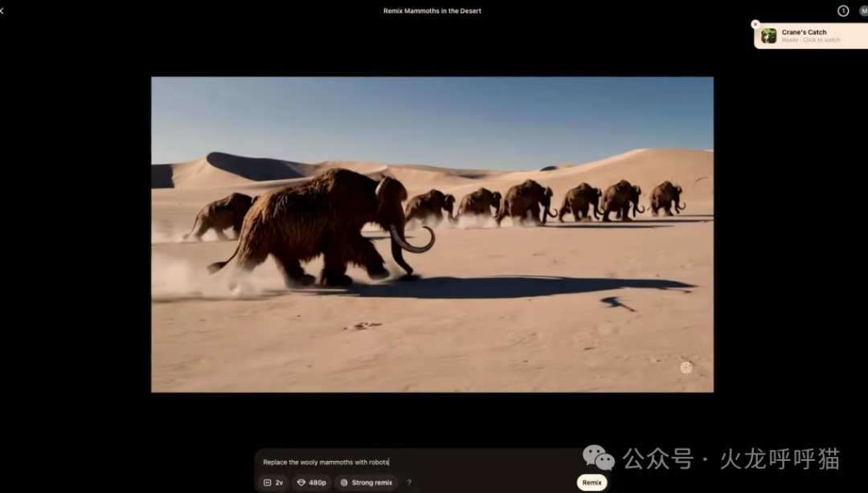Open the 2v variations dropdown
This screenshot has height=493, width=868.
[273, 483]
